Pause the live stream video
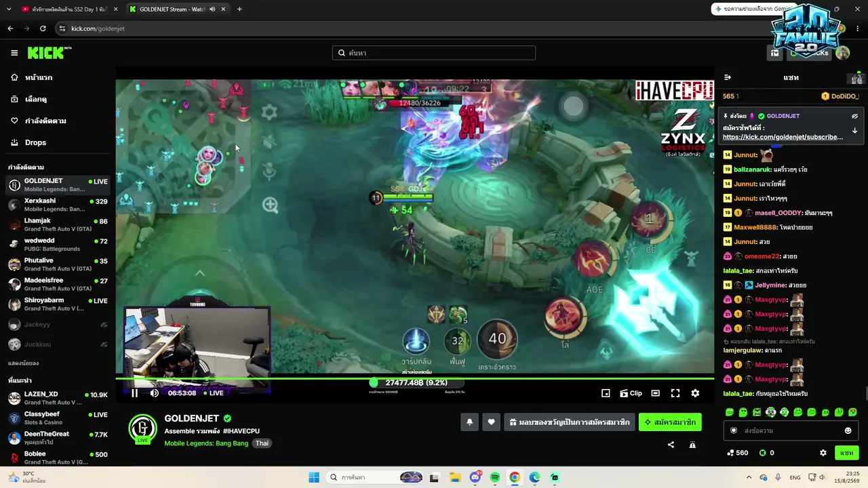Screen dimensions: 868x488 click(x=134, y=393)
